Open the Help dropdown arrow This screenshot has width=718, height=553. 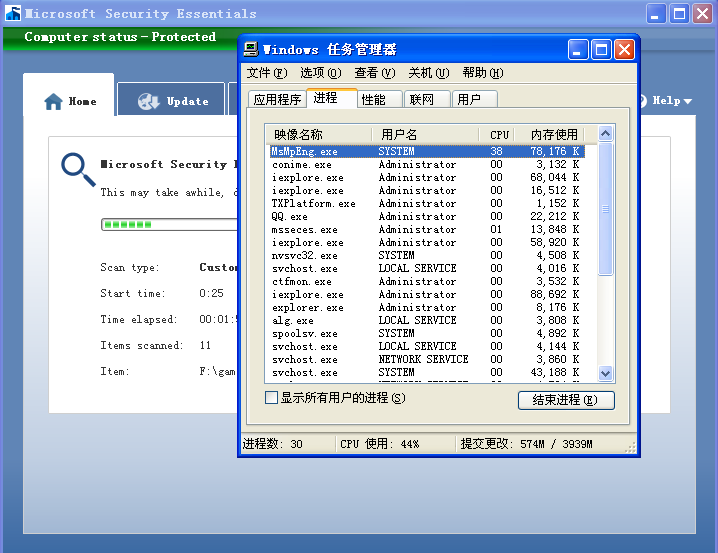pos(687,101)
